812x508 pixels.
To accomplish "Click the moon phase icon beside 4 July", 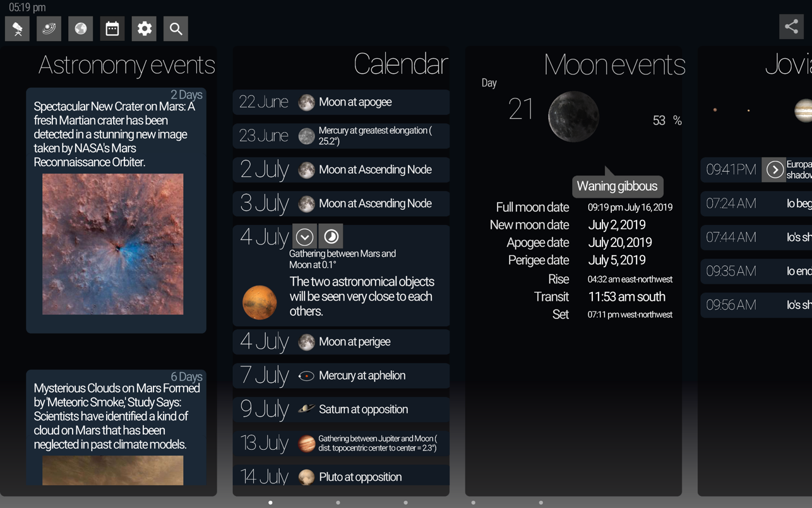I will 331,236.
